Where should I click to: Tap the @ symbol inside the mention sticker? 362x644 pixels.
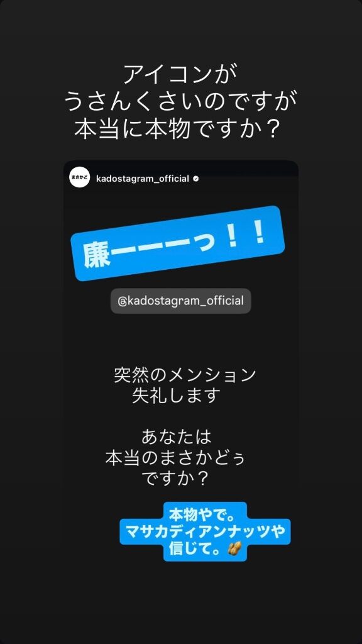pyautogui.click(x=122, y=301)
